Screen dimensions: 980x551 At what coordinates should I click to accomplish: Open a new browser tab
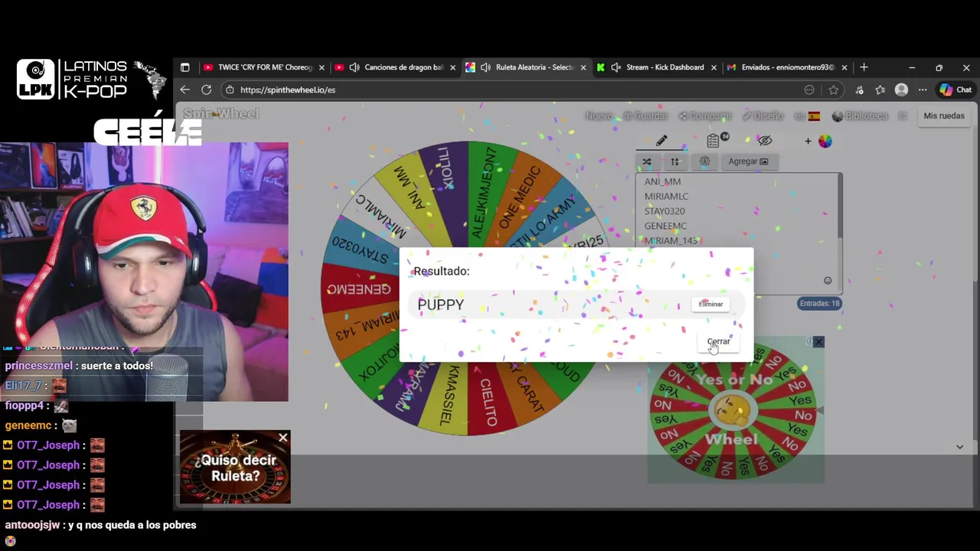pos(864,67)
